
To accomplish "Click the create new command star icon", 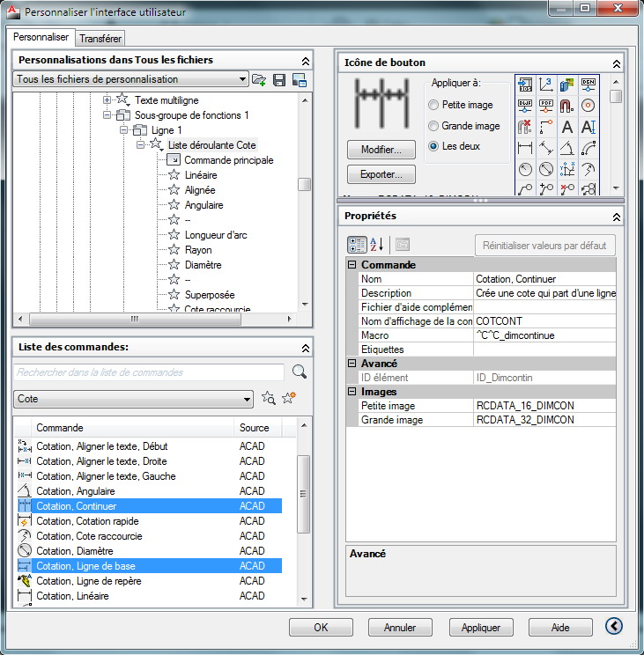I will [289, 399].
